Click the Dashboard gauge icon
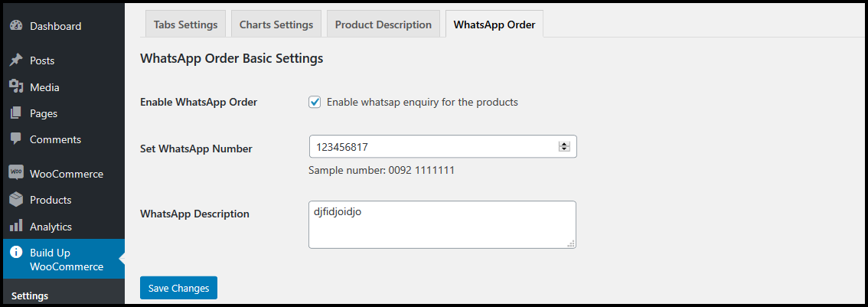 coord(16,26)
